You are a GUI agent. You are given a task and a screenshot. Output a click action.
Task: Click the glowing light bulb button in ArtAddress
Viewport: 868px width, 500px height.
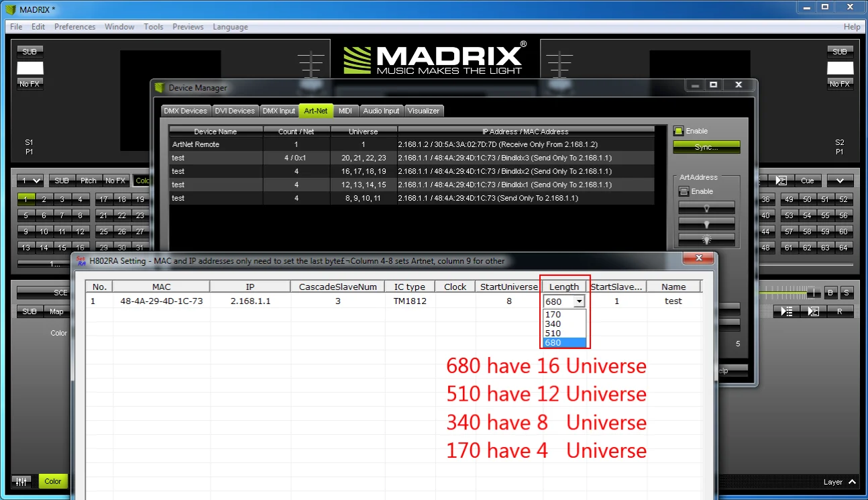coord(706,240)
